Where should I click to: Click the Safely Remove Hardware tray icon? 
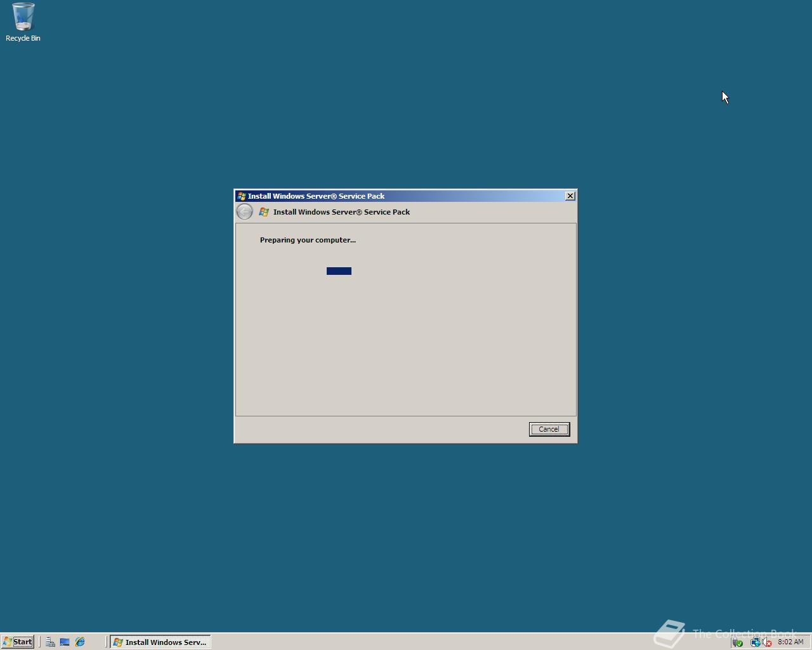point(738,642)
